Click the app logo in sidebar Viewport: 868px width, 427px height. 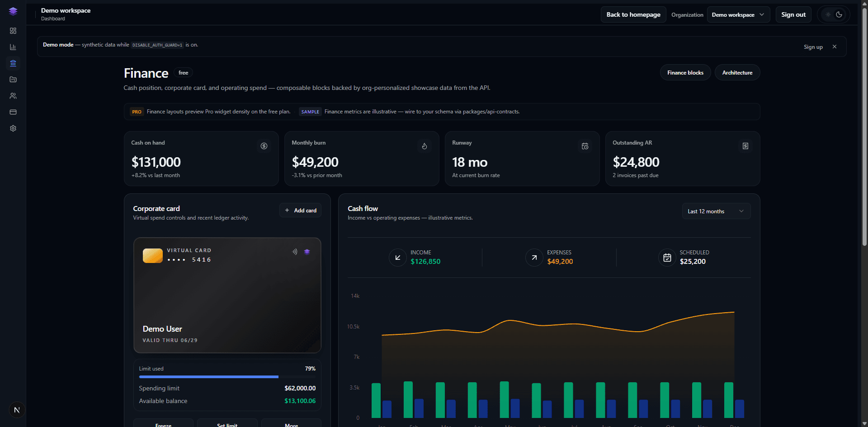point(13,11)
